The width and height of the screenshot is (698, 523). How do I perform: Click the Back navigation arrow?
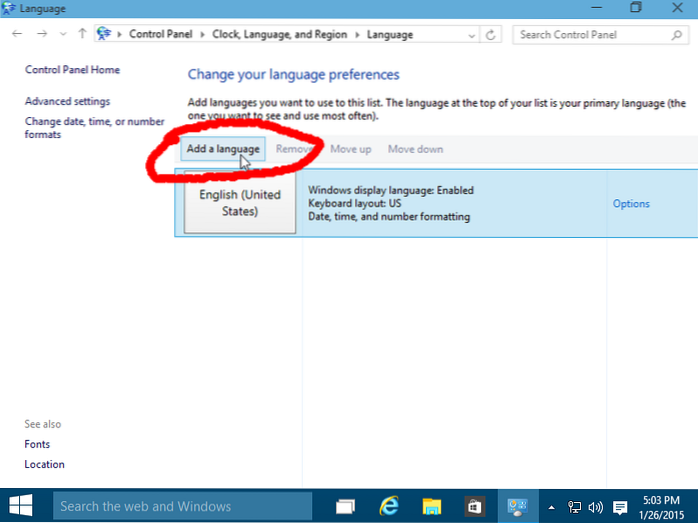17,34
